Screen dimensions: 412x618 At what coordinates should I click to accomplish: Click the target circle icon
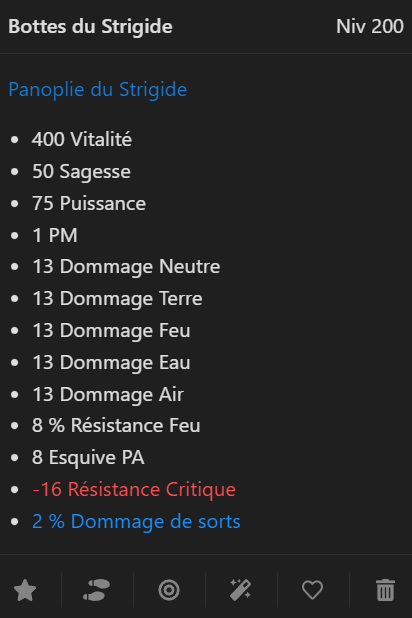(x=169, y=590)
